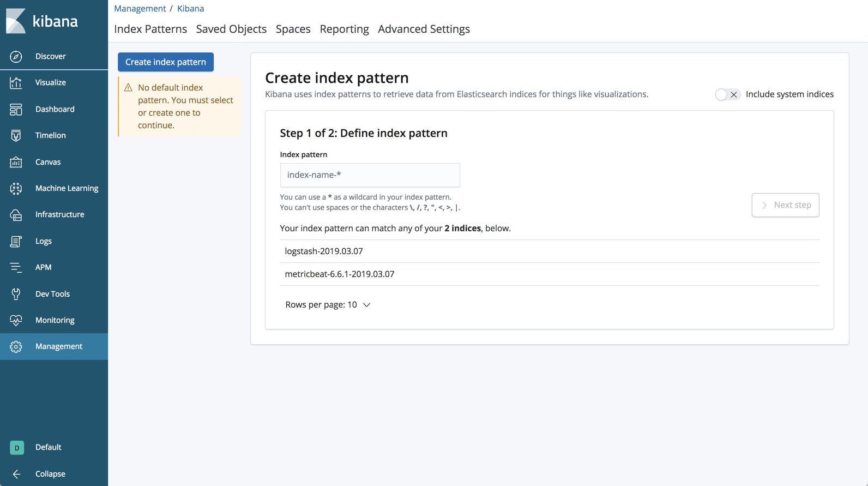Switch to the Reporting tab

pos(344,29)
